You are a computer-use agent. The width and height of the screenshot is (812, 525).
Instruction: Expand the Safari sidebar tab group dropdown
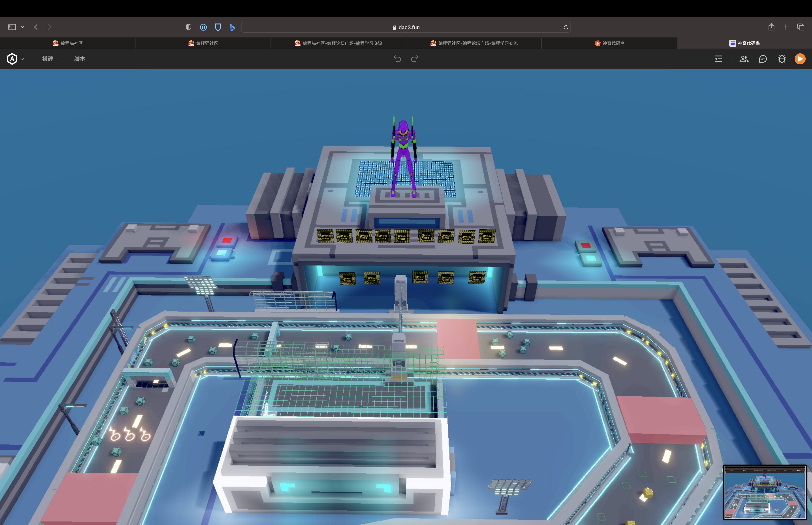coord(23,27)
